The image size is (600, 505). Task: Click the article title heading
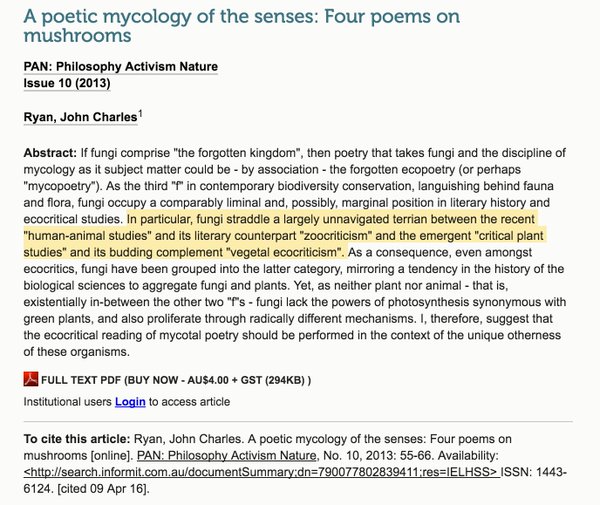tap(241, 26)
